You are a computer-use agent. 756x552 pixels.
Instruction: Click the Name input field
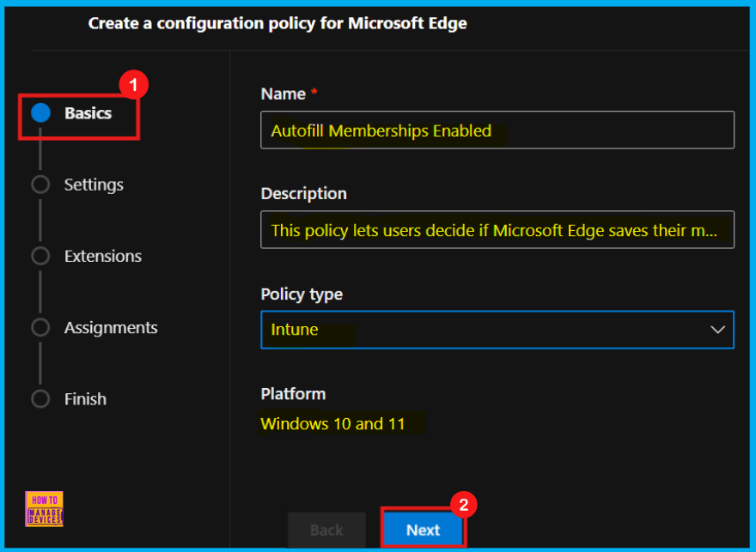tap(497, 130)
